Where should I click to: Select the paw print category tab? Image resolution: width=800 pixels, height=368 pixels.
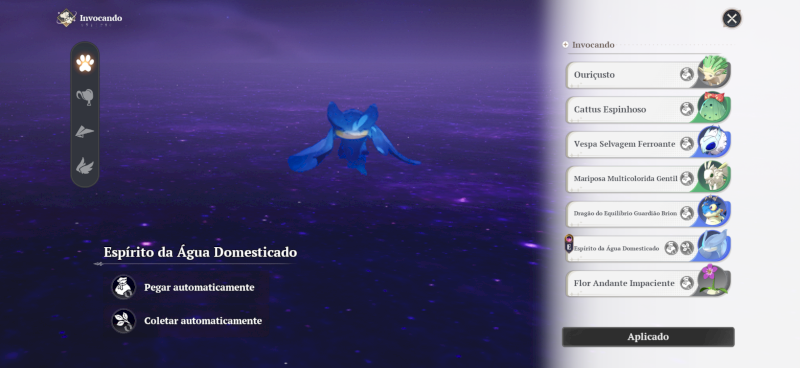[x=85, y=63]
